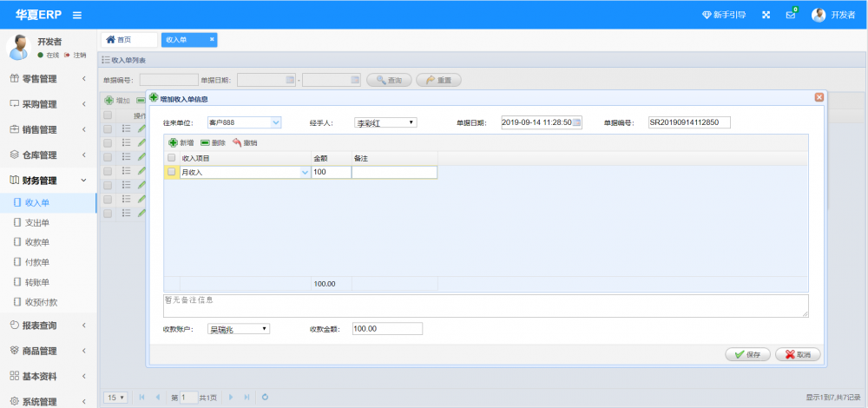868x408 pixels.
Task: Expand the 基本资料 menu
Action: [48, 377]
